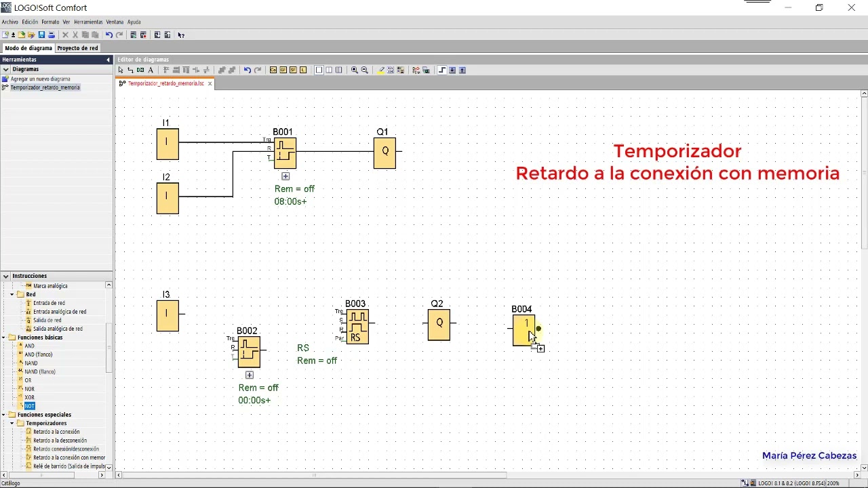This screenshot has height=488, width=868.
Task: Select the cut/join connections tool
Action: pyautogui.click(x=140, y=70)
